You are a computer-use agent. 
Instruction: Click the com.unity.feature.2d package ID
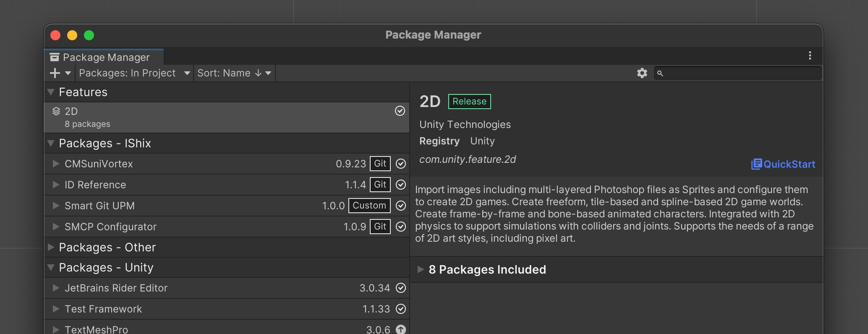pyautogui.click(x=468, y=159)
